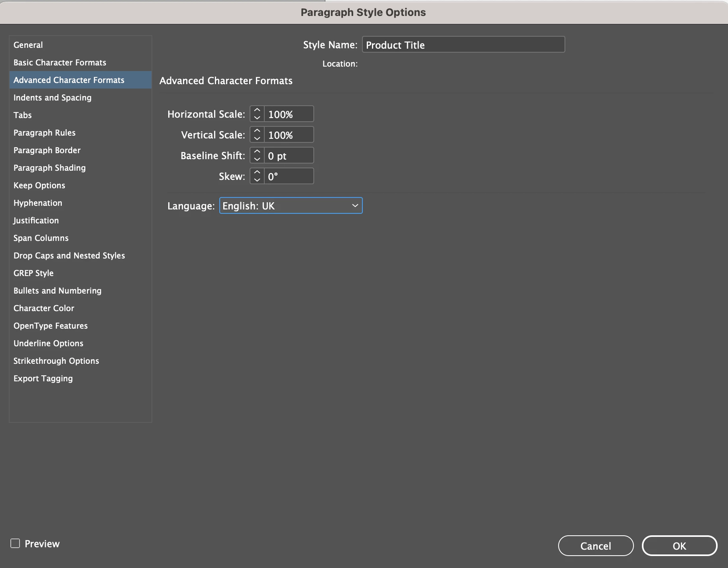Viewport: 728px width, 568px height.
Task: Select Drop Caps and Nested Styles
Action: 80,256
